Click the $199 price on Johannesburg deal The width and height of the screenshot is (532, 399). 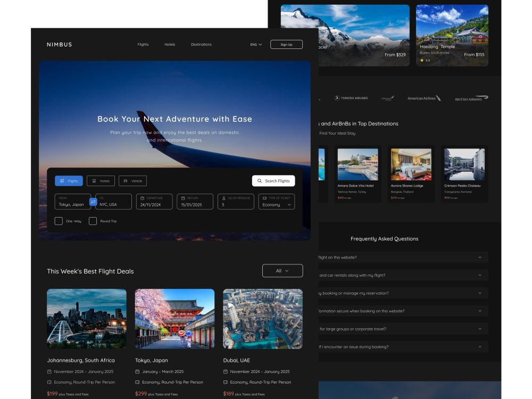pyautogui.click(x=52, y=394)
